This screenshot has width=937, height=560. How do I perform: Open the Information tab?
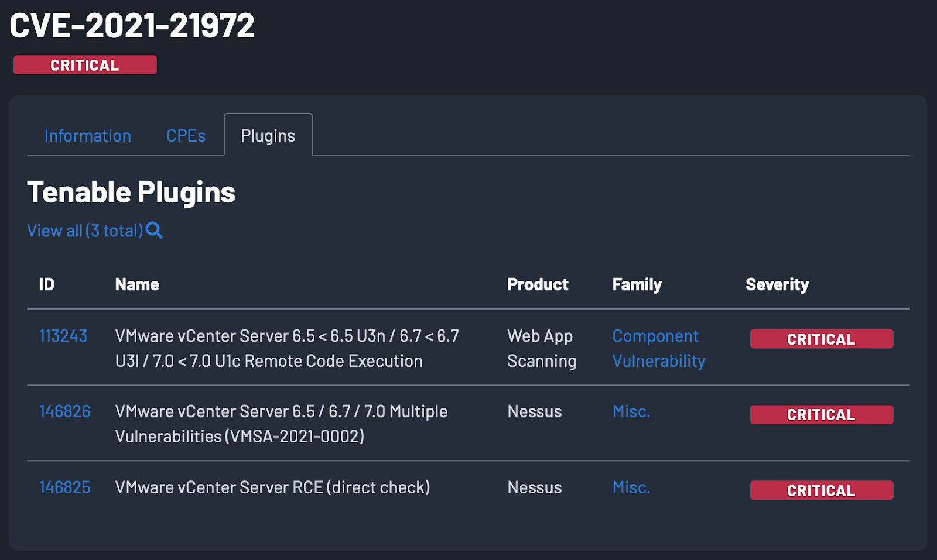click(88, 136)
